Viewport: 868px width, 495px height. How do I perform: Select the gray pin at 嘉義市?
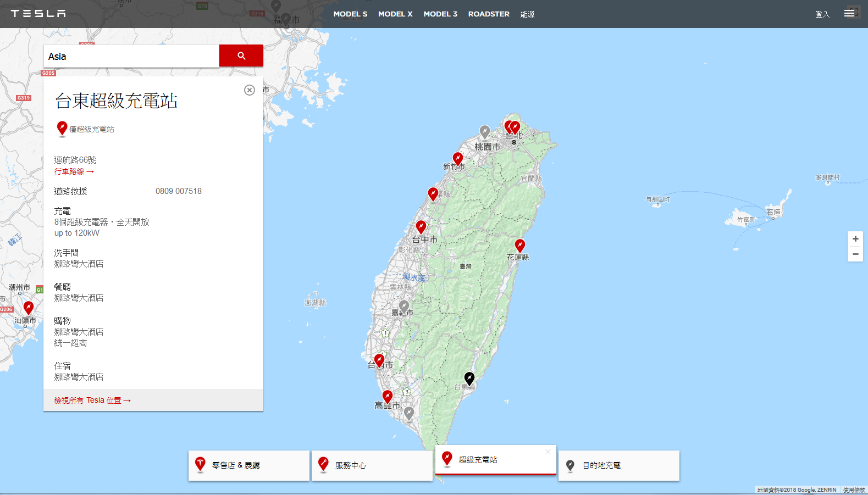pos(404,307)
